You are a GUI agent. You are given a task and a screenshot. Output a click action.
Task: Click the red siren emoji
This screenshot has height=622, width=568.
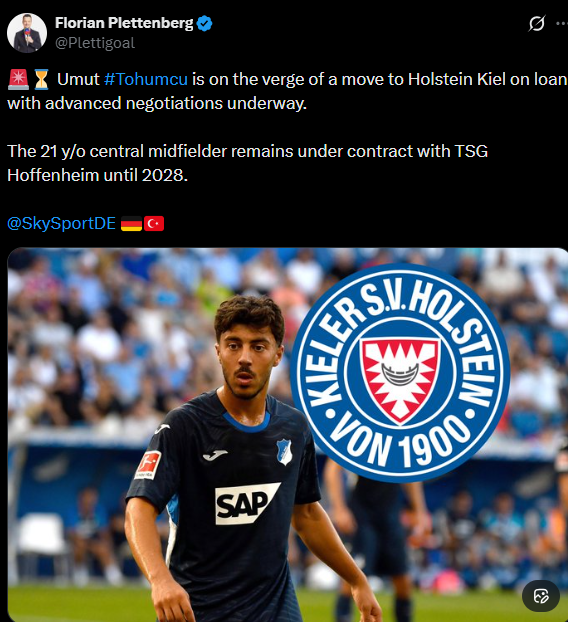click(x=18, y=79)
